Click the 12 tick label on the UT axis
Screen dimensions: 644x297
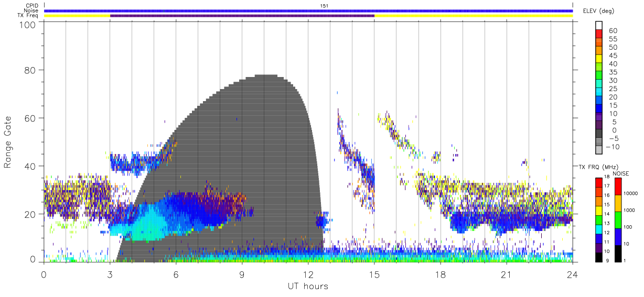click(x=308, y=274)
